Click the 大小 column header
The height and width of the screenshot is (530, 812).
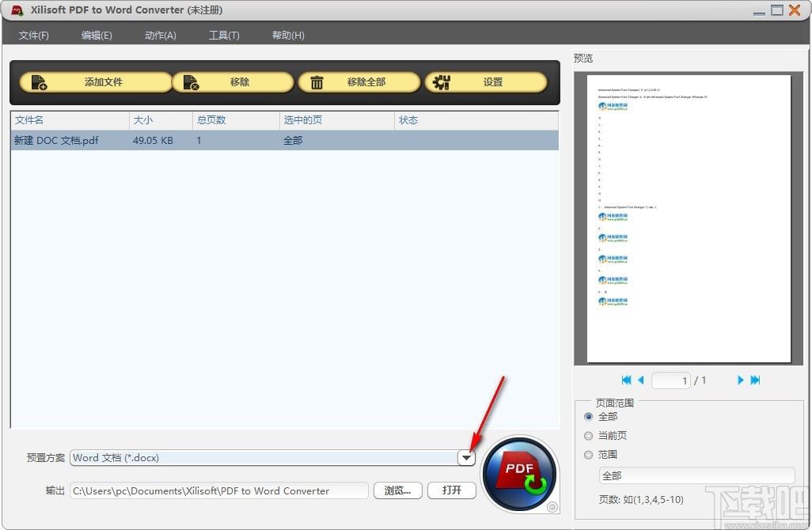(x=161, y=120)
